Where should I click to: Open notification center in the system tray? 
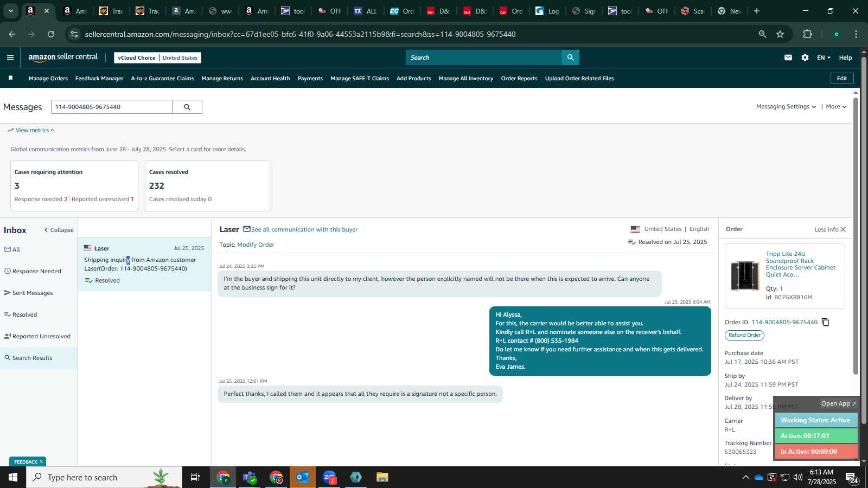click(x=852, y=478)
